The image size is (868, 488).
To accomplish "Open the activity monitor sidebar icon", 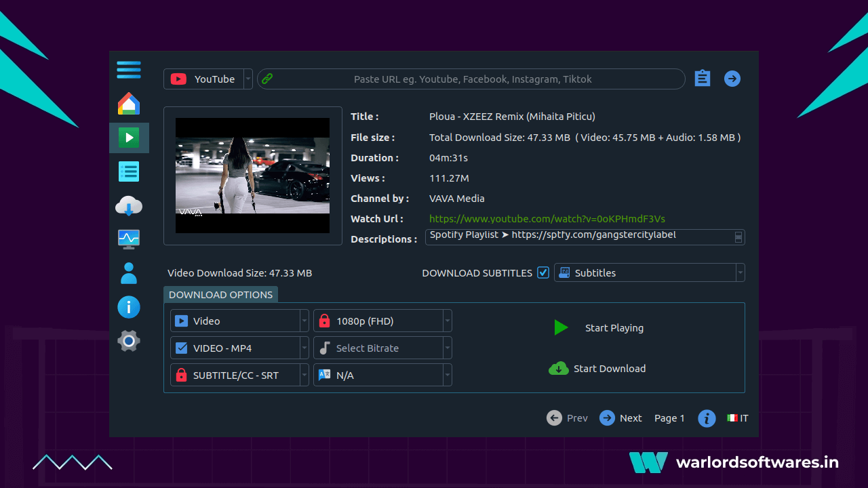I will [x=129, y=239].
